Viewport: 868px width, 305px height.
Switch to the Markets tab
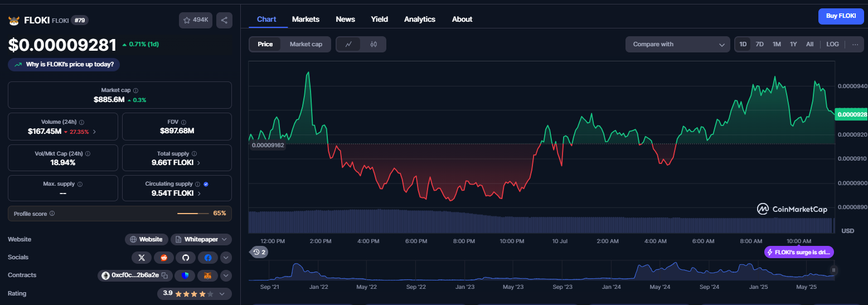point(306,19)
